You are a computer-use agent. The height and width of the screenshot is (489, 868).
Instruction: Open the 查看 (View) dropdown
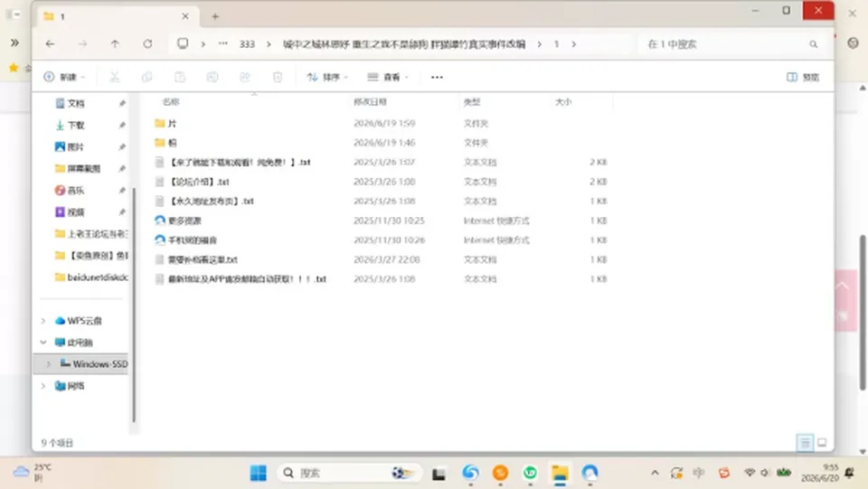(388, 77)
